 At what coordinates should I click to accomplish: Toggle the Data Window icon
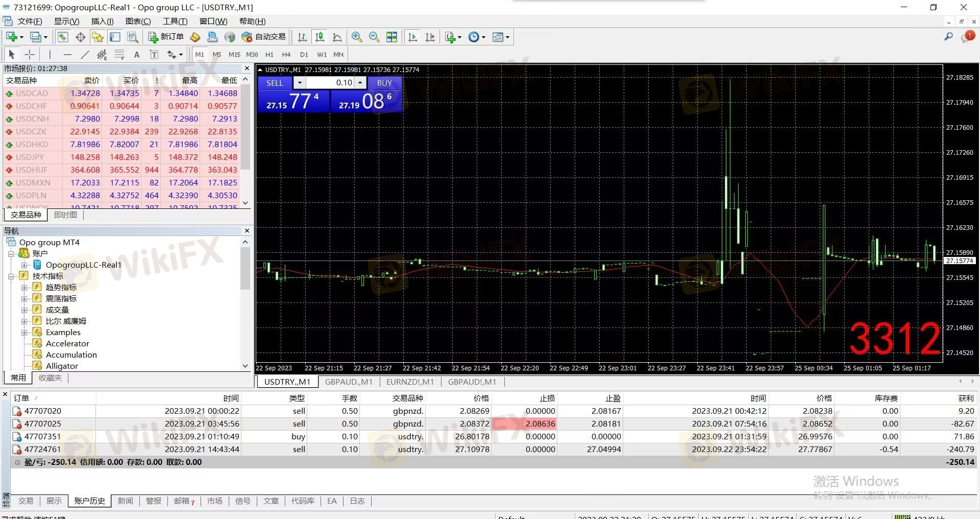click(80, 37)
